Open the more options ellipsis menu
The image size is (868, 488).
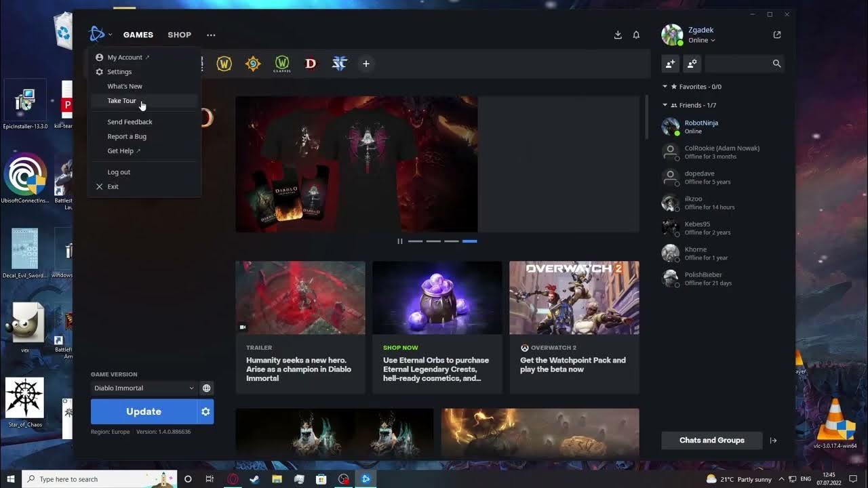point(211,35)
